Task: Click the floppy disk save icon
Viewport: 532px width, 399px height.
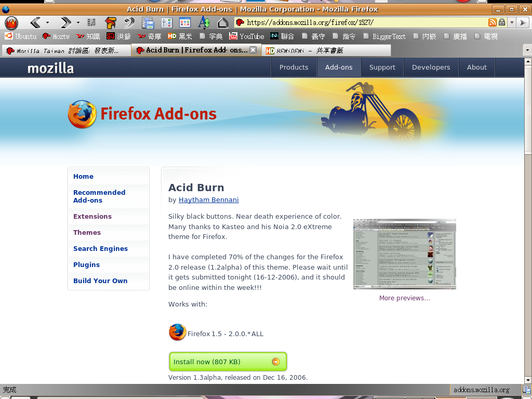Action: click(x=148, y=22)
